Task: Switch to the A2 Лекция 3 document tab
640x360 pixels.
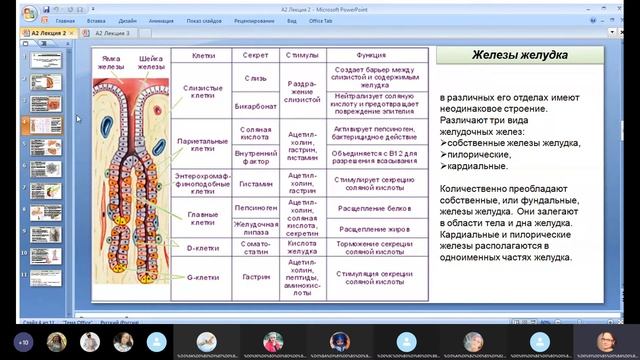Action: click(x=109, y=33)
